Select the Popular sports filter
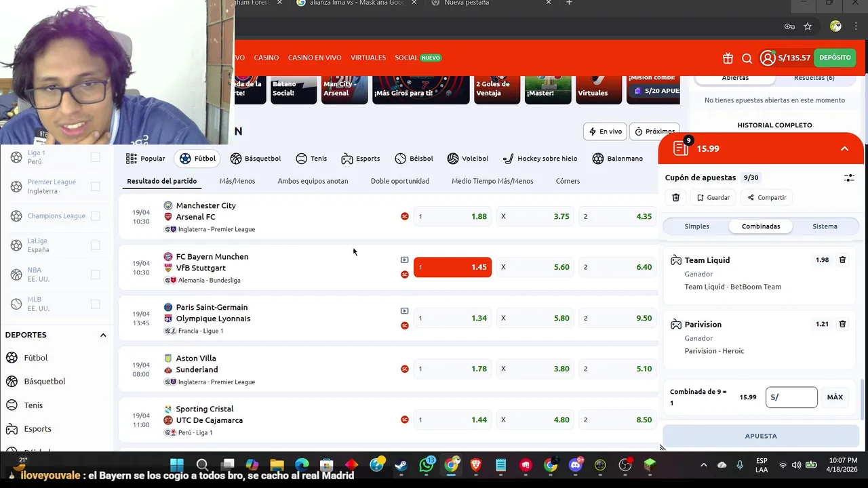Image resolution: width=868 pixels, height=488 pixels. pos(146,159)
